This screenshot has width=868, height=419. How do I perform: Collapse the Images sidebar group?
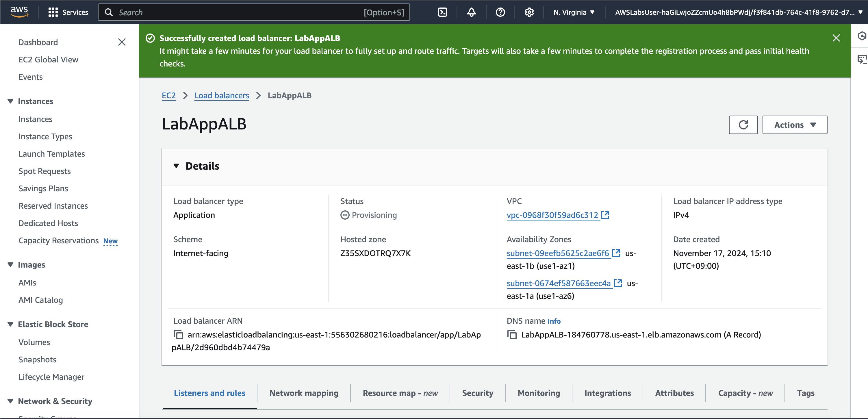pyautogui.click(x=10, y=265)
